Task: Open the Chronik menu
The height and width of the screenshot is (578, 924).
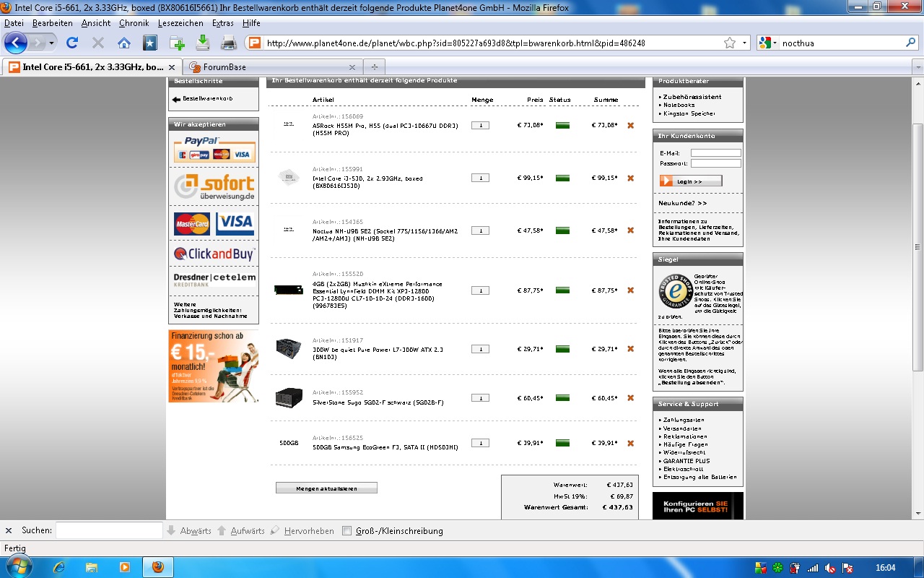Action: coord(134,23)
